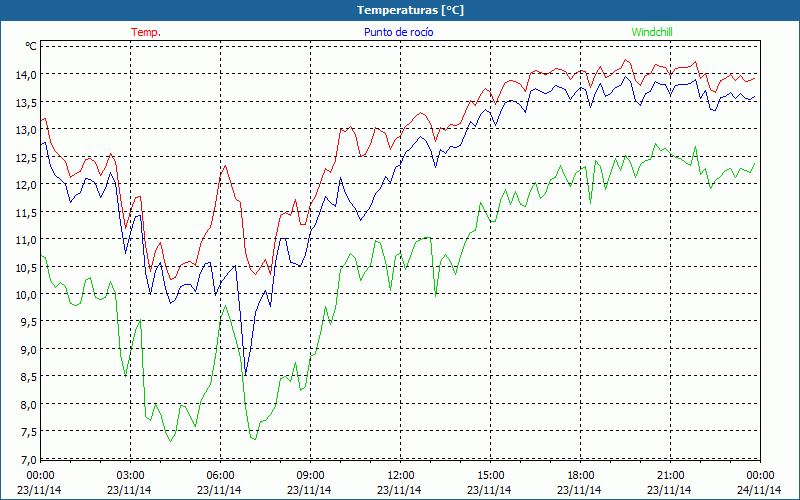Click the '10,0' y-axis value
This screenshot has height=500, width=800.
point(26,295)
